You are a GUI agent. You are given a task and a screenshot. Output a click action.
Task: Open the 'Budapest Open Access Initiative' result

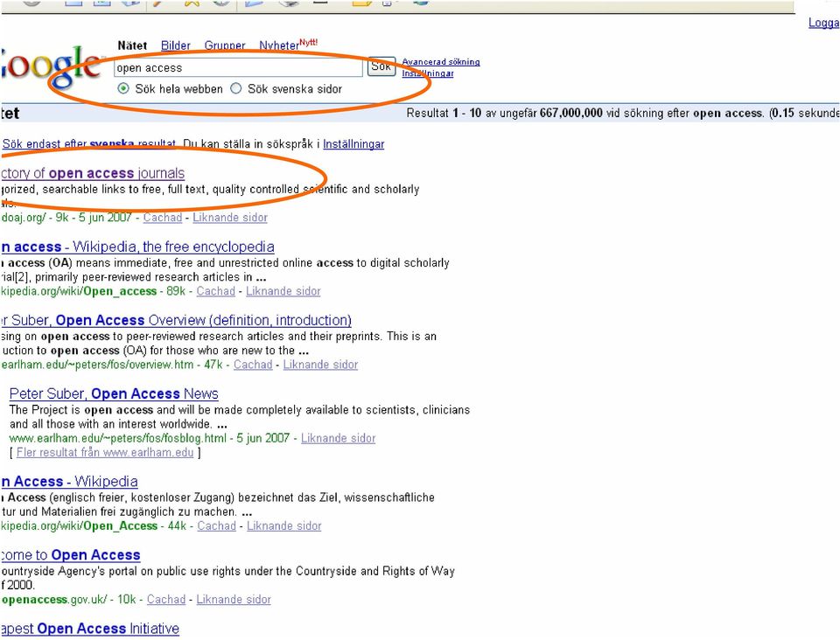click(x=89, y=629)
